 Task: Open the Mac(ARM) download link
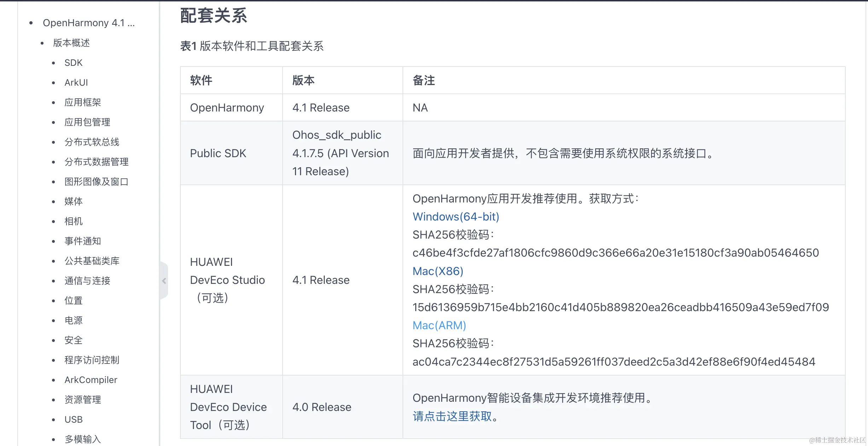[439, 325]
